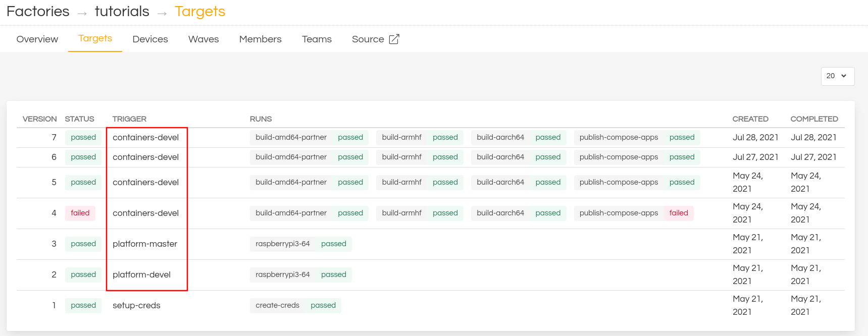Open publish-compose-apps run of version 7

[x=637, y=137]
